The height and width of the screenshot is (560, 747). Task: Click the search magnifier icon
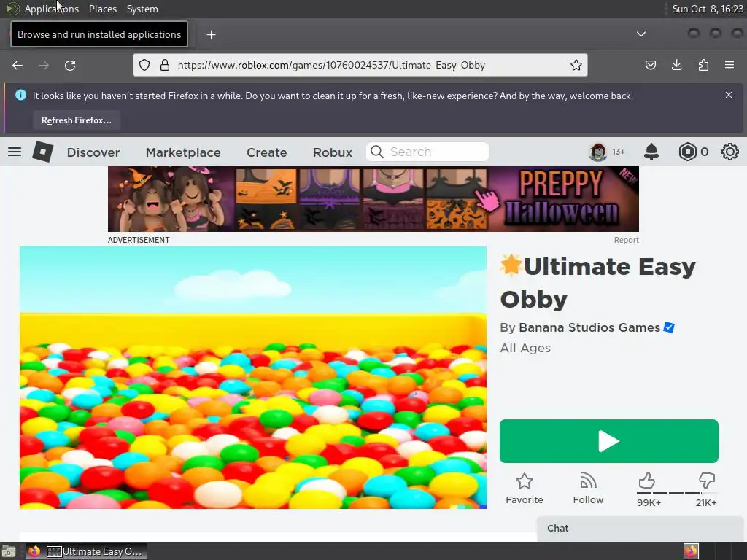click(377, 152)
